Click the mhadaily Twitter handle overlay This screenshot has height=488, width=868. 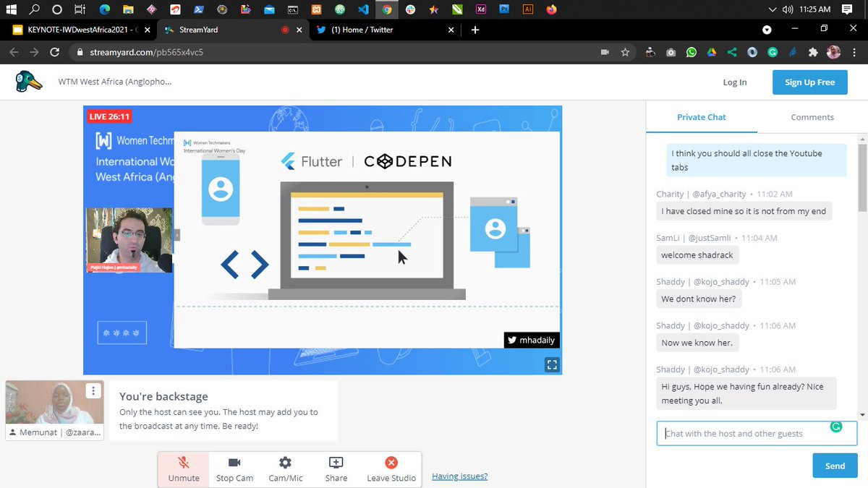point(532,341)
